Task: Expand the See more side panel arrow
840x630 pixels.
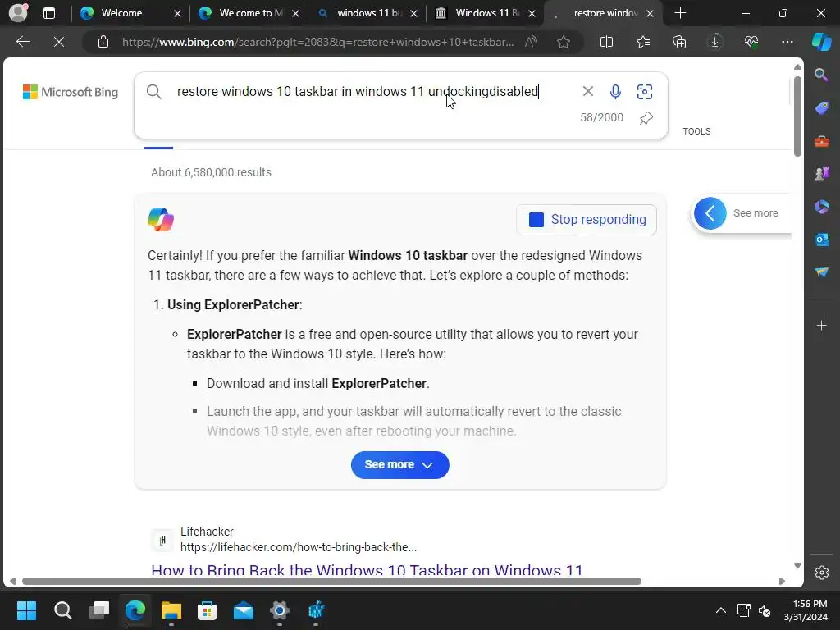Action: coord(710,213)
